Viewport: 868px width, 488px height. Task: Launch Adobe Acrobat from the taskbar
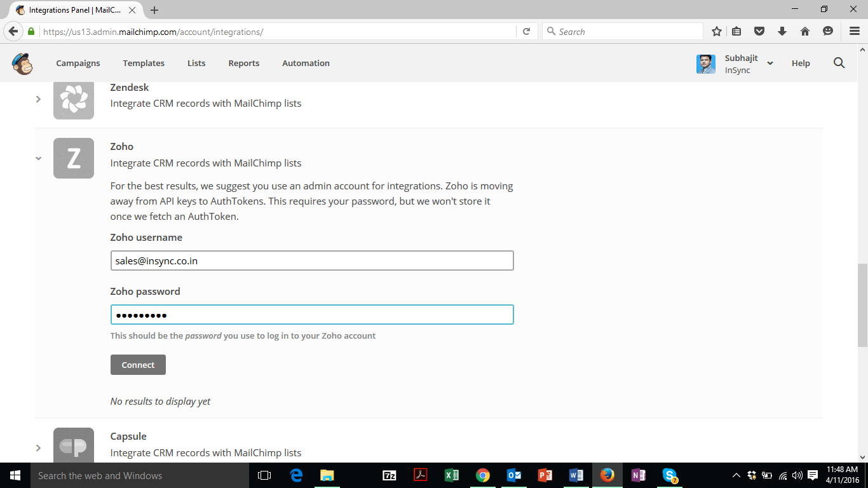[421, 475]
